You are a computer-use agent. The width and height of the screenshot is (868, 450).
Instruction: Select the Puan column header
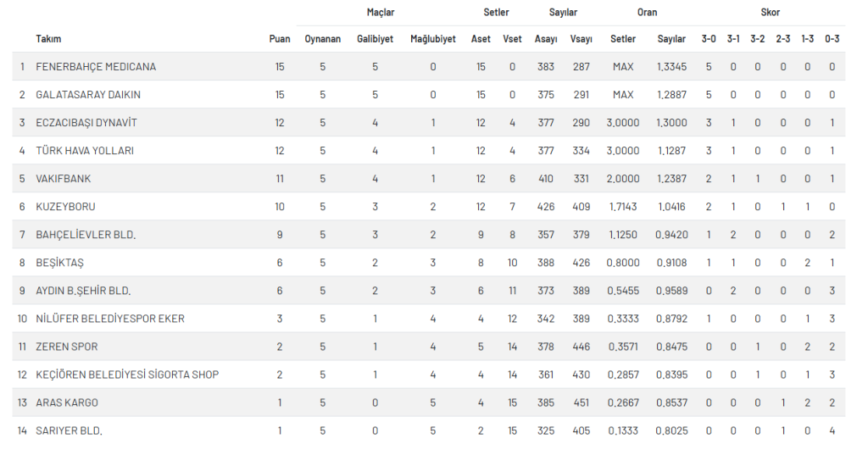[280, 39]
